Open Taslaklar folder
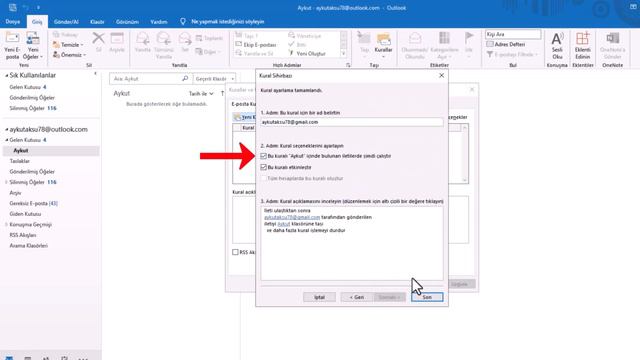 [20, 161]
